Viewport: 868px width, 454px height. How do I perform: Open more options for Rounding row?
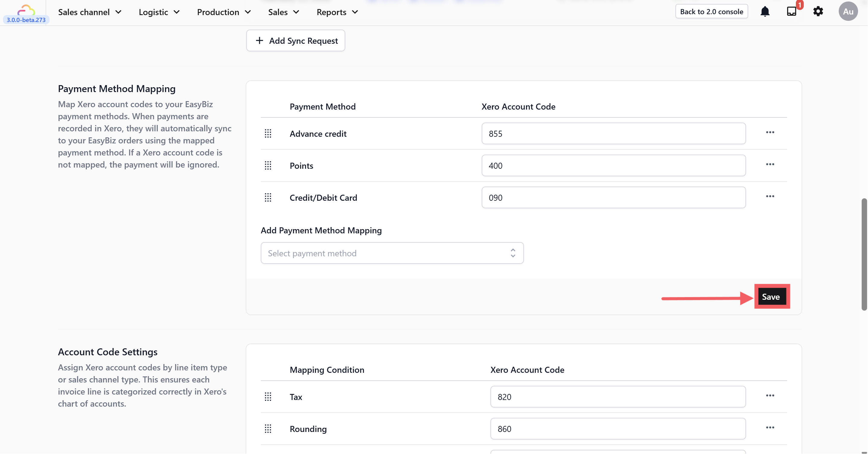(770, 428)
